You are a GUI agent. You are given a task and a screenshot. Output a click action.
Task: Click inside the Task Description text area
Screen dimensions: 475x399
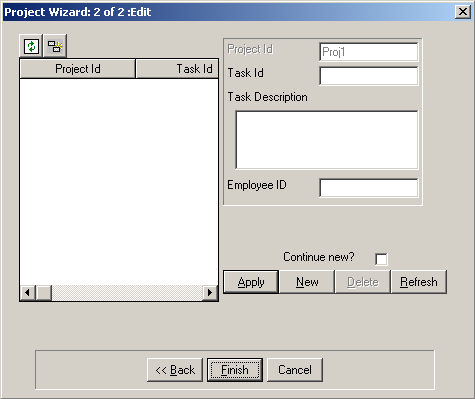tap(326, 140)
